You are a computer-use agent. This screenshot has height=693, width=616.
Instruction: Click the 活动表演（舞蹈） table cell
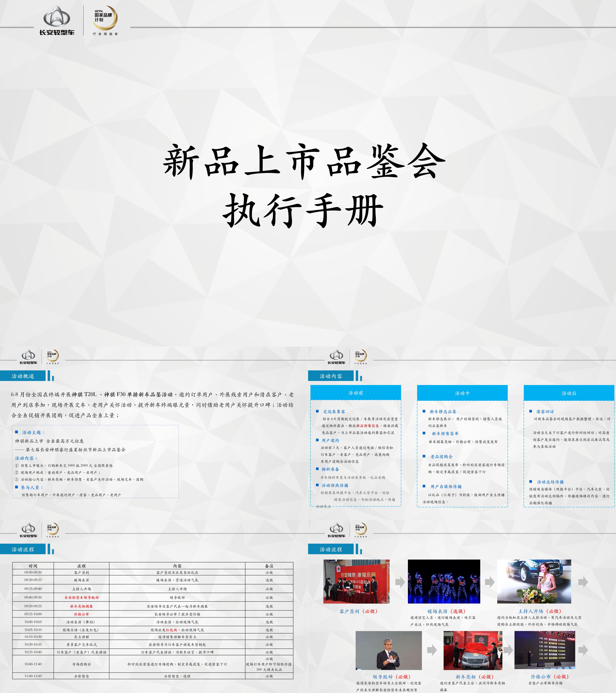(81, 622)
